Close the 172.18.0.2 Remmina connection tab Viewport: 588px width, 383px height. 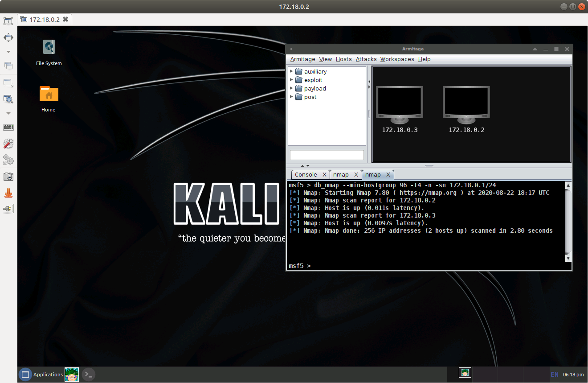coord(65,20)
